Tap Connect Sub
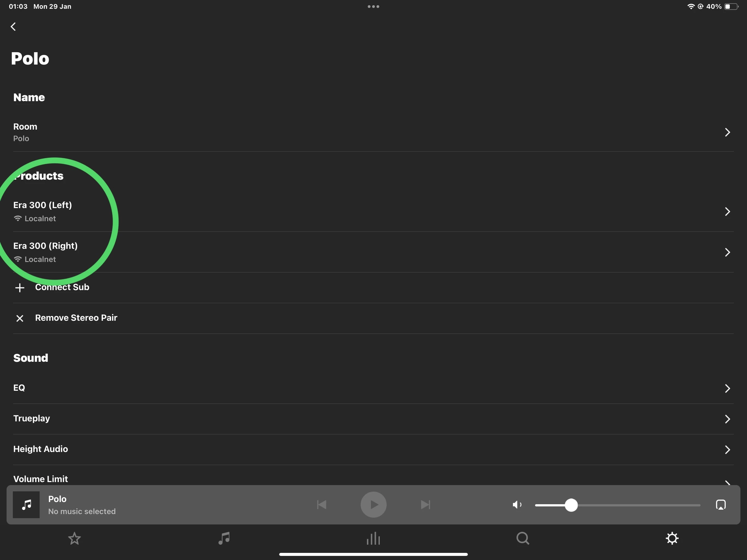747x560 pixels. [62, 287]
